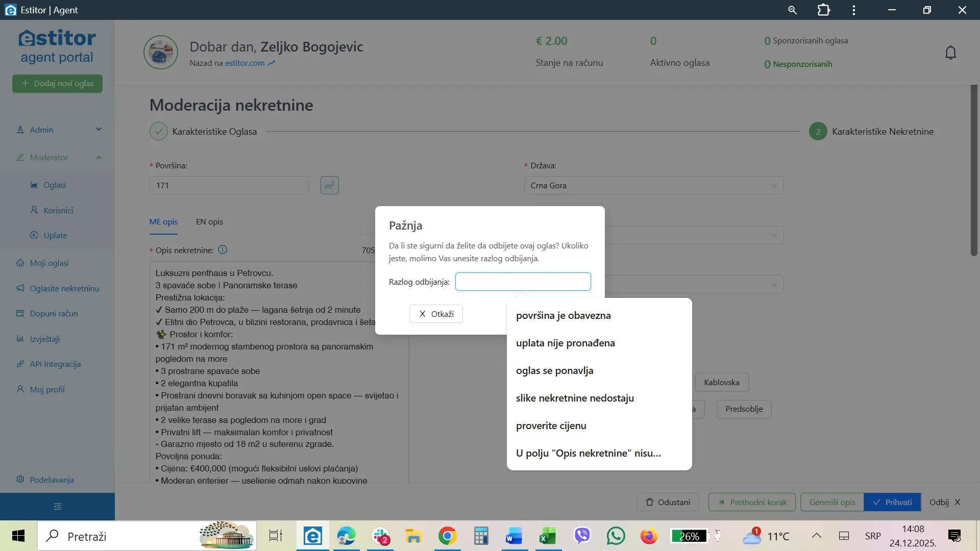Screen dimensions: 980x551
Task: Click the Opis nekretnine info icon
Action: click(223, 250)
